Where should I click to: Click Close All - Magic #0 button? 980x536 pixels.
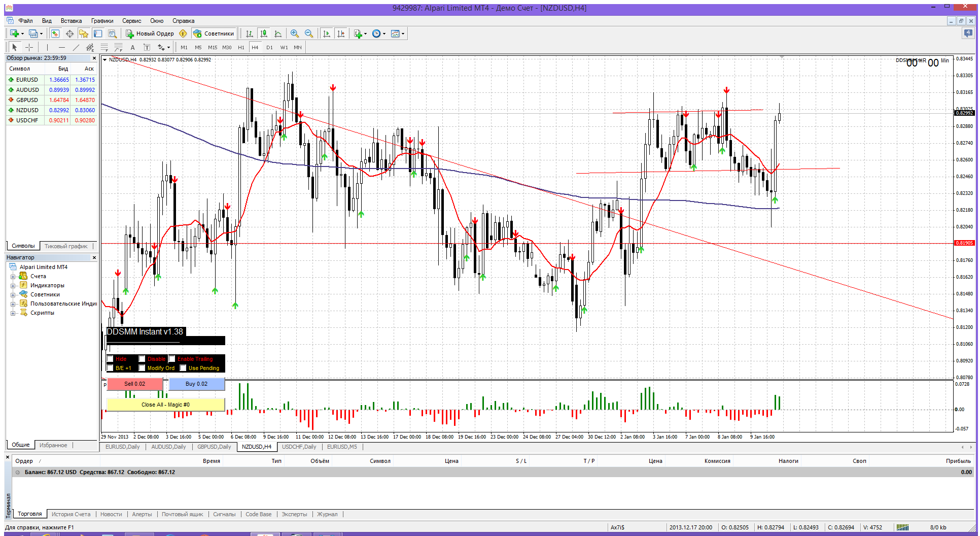pos(165,405)
